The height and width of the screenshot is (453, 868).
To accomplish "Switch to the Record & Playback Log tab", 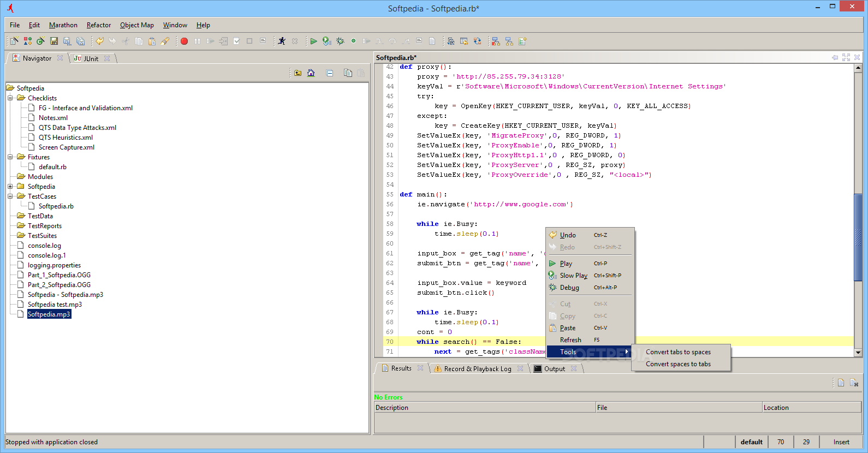I will [478, 369].
